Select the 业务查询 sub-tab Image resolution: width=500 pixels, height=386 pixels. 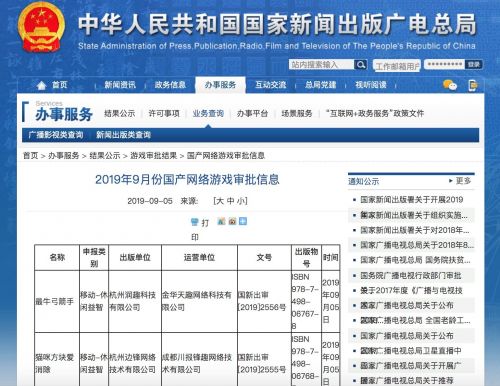click(x=208, y=114)
